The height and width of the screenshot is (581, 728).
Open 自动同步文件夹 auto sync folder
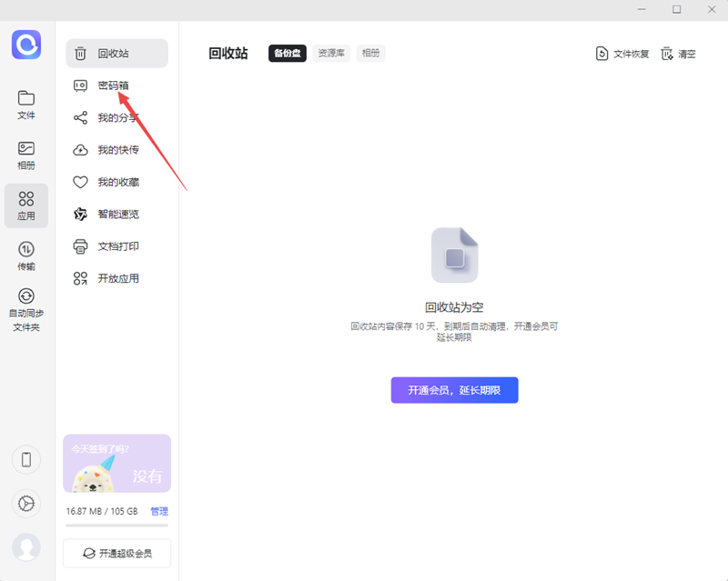26,305
